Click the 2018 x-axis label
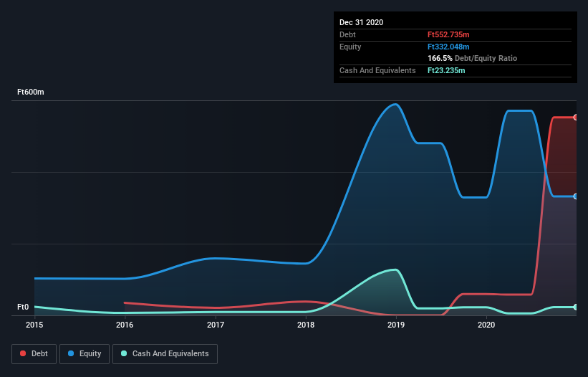 point(306,325)
